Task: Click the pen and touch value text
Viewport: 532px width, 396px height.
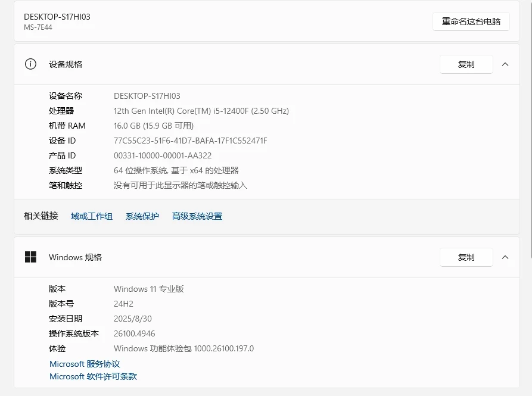Action: click(x=180, y=185)
